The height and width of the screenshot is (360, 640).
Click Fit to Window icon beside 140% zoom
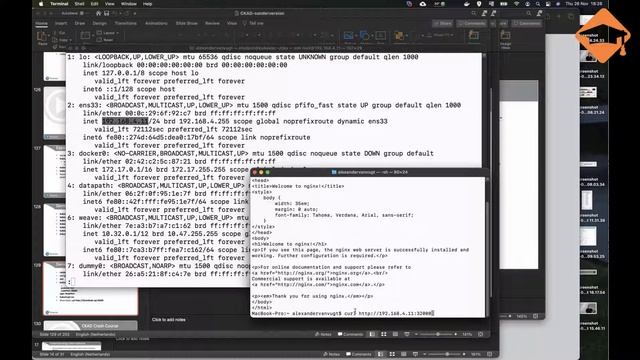tap(536, 316)
